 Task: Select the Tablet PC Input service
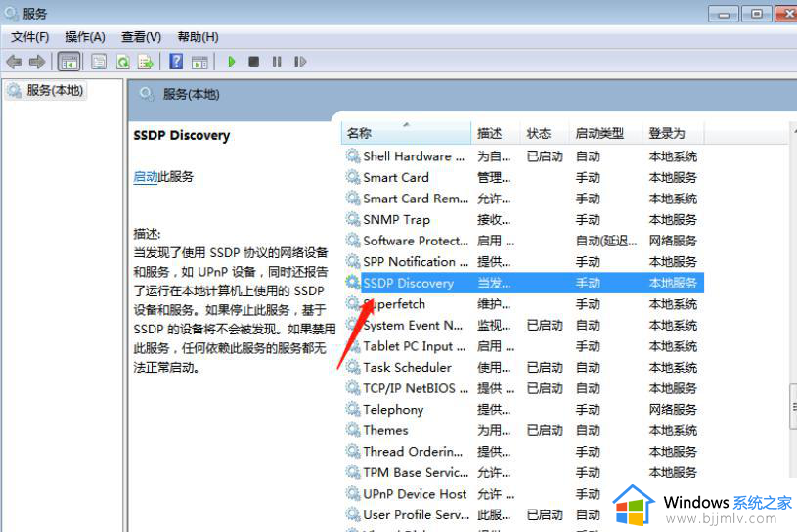(523, 346)
